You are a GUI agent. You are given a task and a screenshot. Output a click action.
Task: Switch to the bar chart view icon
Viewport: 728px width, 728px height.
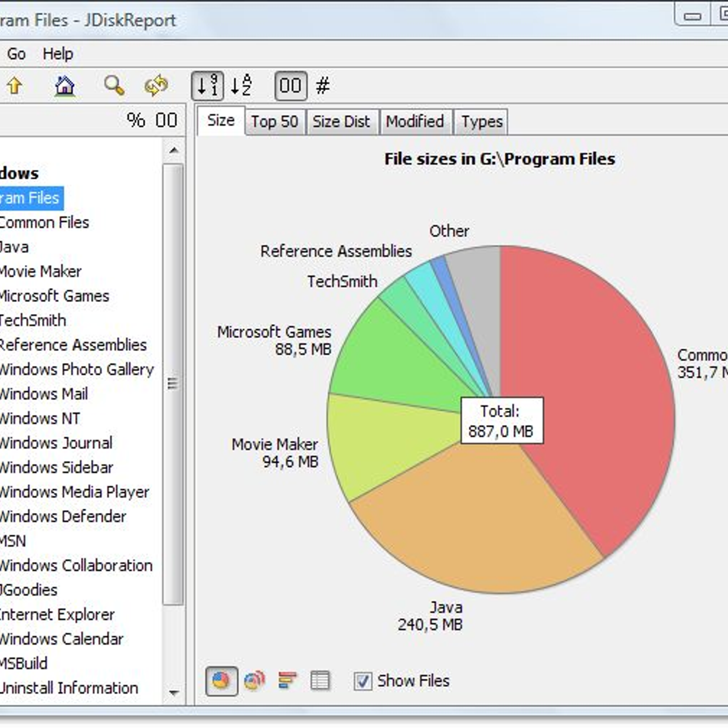pyautogui.click(x=287, y=681)
